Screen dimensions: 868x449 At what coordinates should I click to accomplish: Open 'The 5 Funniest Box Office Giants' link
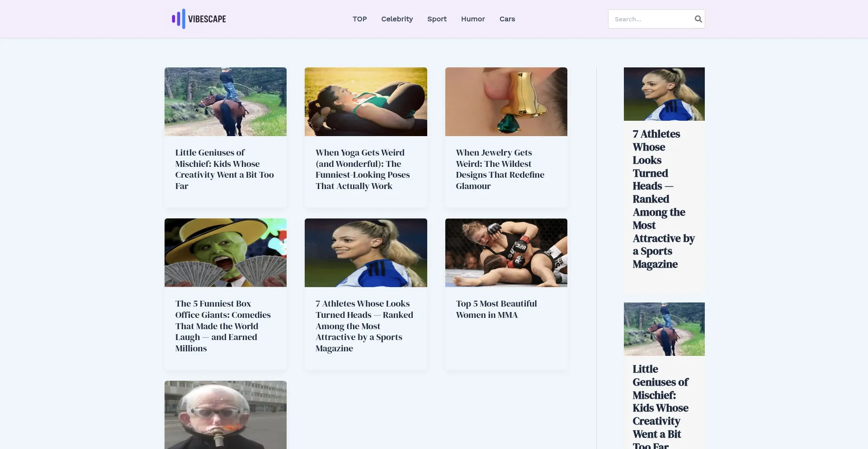click(x=223, y=326)
